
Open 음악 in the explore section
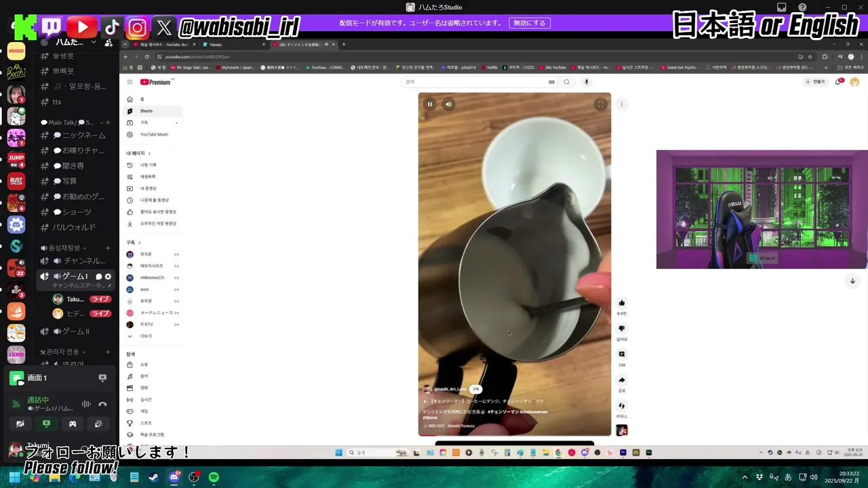coord(154,376)
